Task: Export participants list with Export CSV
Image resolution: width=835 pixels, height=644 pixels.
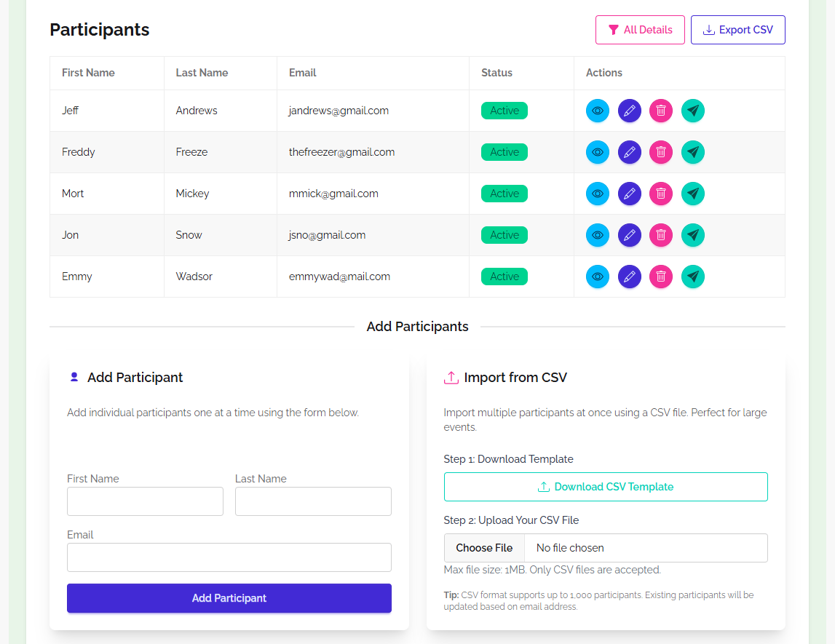Action: coord(737,30)
